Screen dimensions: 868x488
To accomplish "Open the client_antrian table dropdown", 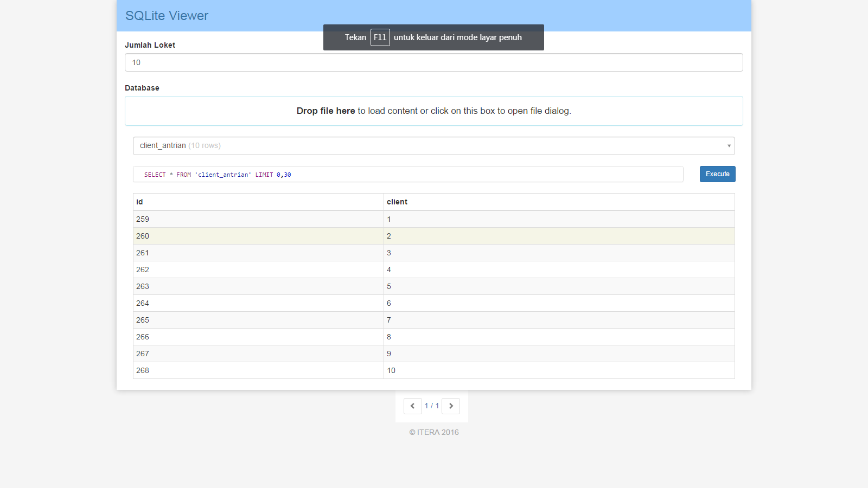I will pyautogui.click(x=434, y=146).
